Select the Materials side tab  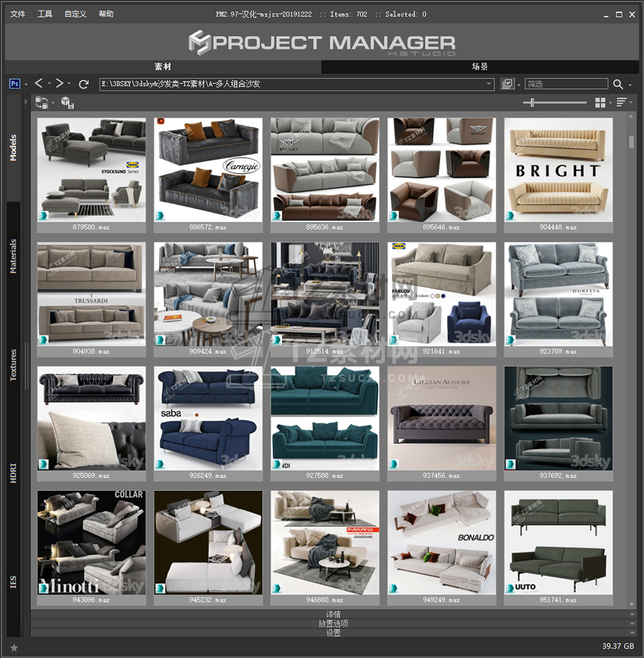click(x=14, y=256)
